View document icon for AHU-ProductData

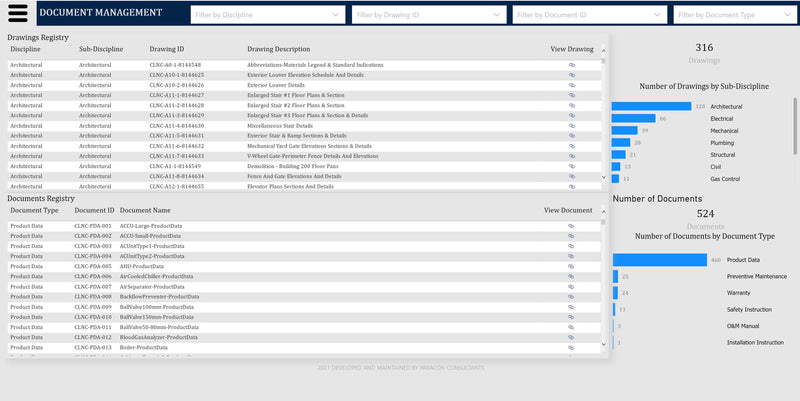pyautogui.click(x=572, y=267)
